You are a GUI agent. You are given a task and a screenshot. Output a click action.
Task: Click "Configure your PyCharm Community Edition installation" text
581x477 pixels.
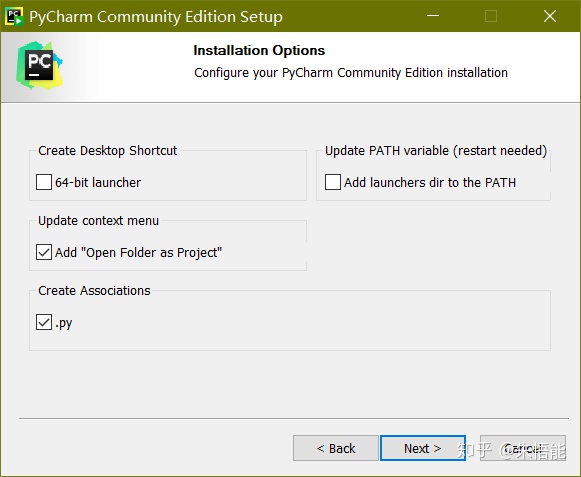tap(351, 73)
